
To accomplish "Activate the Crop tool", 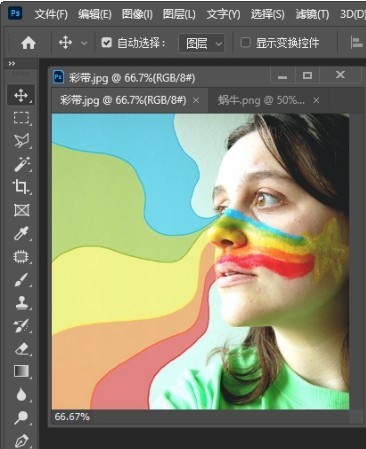I will click(21, 187).
